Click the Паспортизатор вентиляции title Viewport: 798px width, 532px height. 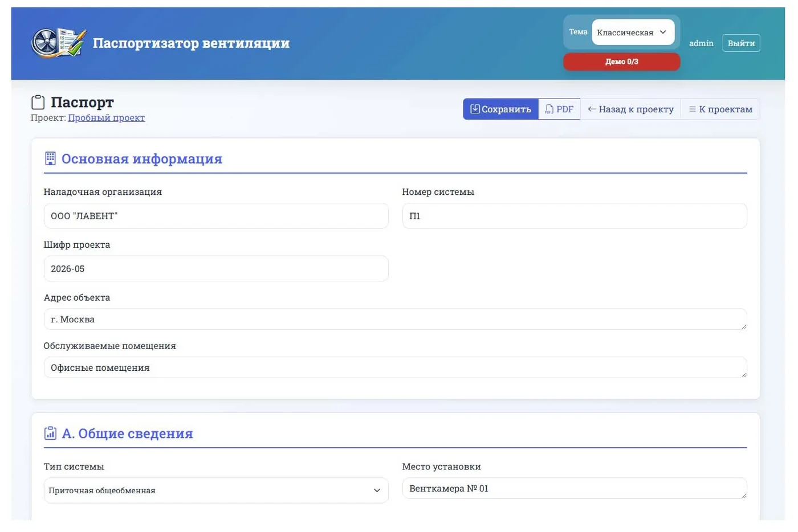pos(191,43)
